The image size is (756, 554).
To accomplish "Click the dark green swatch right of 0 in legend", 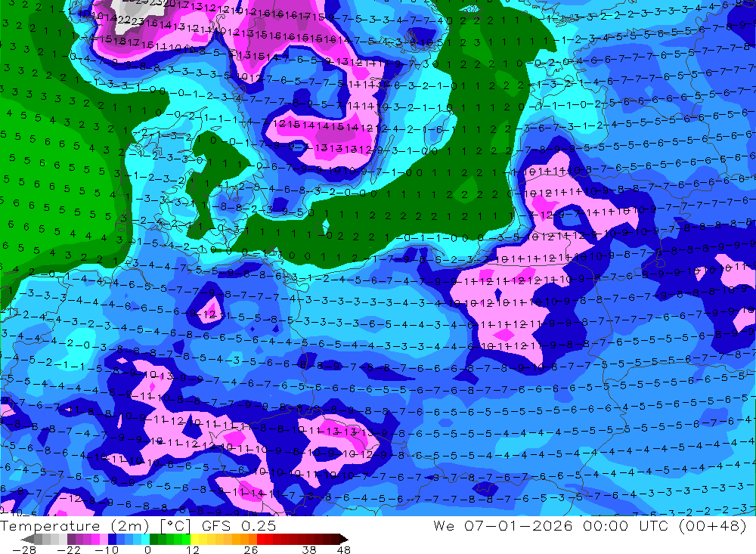I will coord(153,539).
